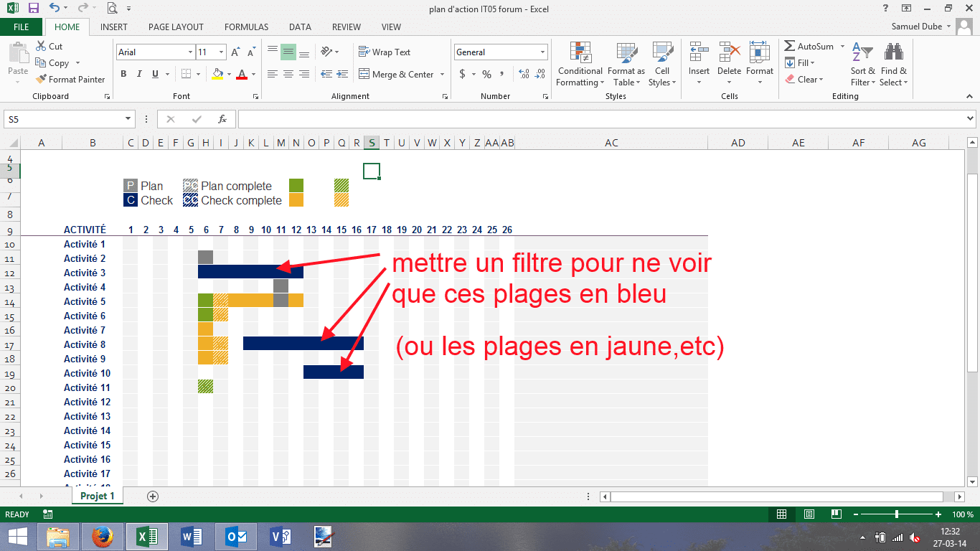
Task: Enable Top Align for the cell
Action: click(x=273, y=52)
